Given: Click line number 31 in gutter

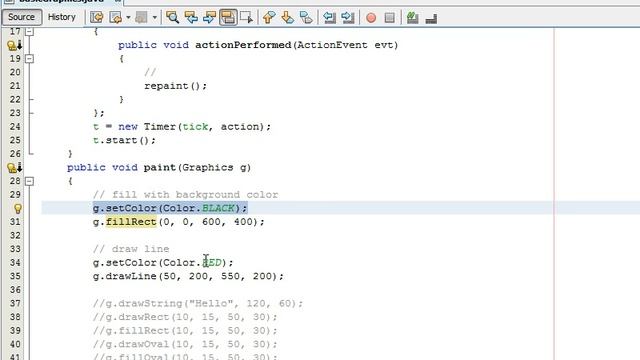Looking at the screenshot, I should pyautogui.click(x=15, y=222).
